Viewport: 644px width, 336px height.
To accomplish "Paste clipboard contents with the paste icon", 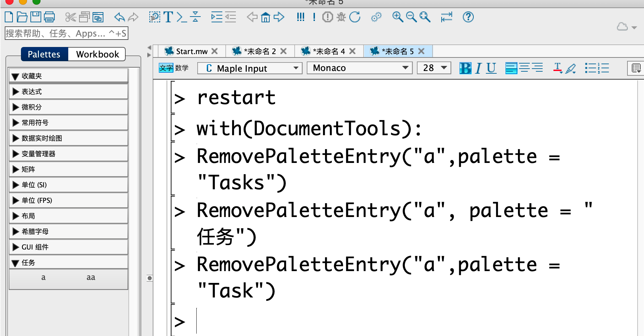I will (x=98, y=17).
